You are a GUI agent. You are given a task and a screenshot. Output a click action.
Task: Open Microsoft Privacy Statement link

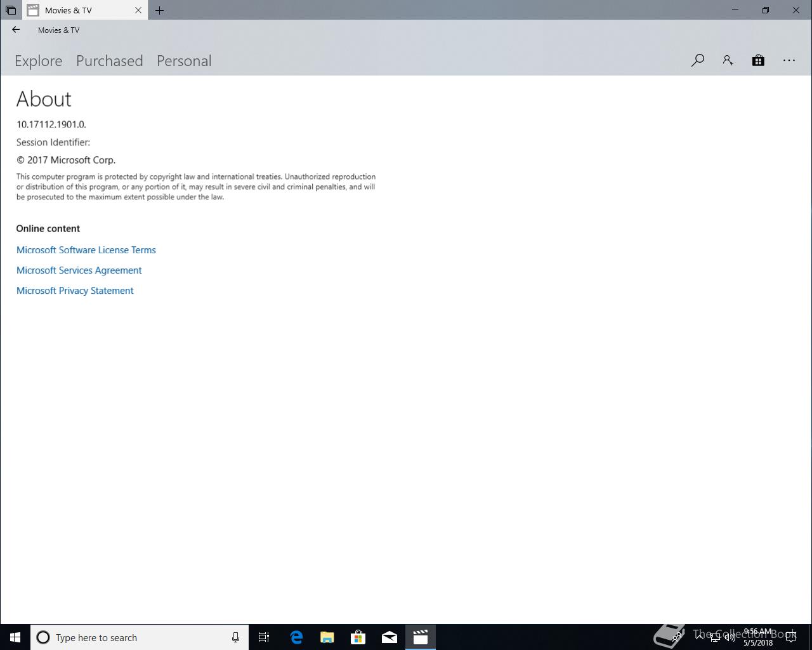coord(75,291)
